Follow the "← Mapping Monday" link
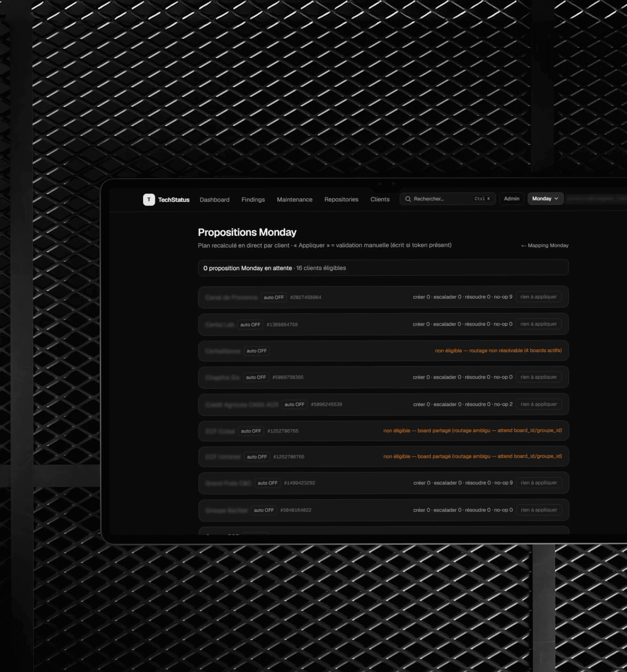627x672 pixels. (x=544, y=245)
